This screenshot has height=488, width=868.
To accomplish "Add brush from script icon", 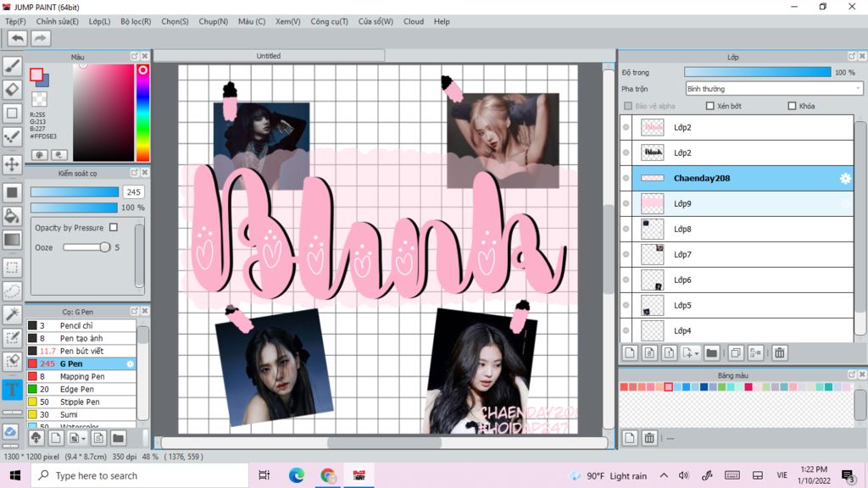I will [98, 438].
